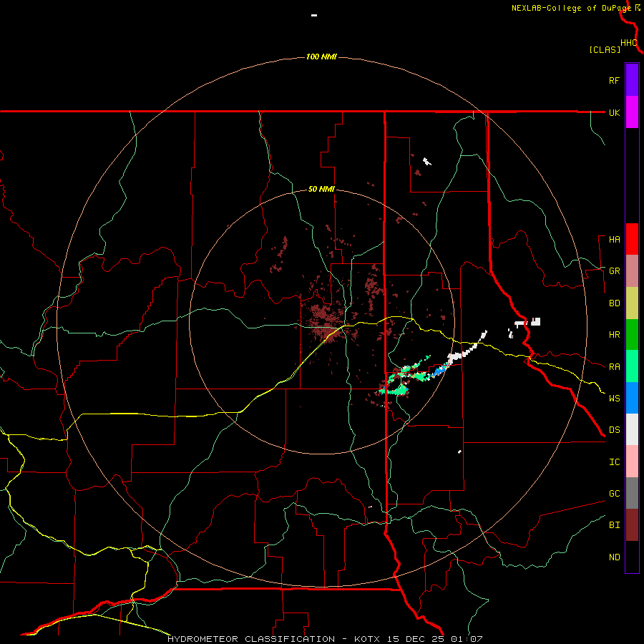Click the NEXLAB-College of DuPage text

click(572, 8)
